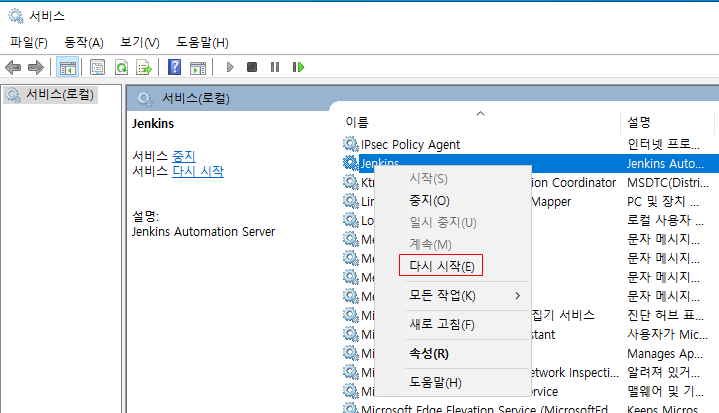Click the Restart service toolbar icon
The height and width of the screenshot is (413, 719).
(299, 67)
